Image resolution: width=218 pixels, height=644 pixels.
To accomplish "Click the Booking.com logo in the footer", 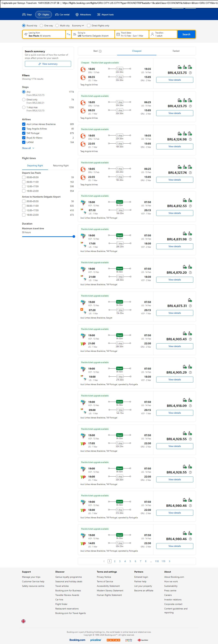I will point(77,640).
